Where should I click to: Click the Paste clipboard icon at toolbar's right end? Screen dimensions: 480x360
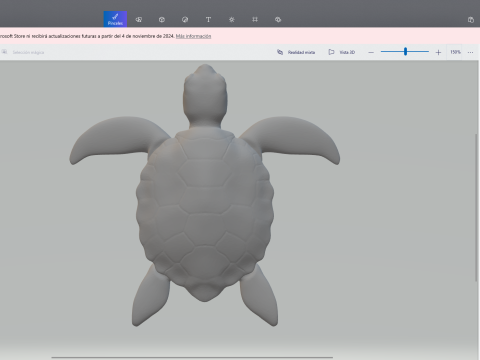coord(471,20)
